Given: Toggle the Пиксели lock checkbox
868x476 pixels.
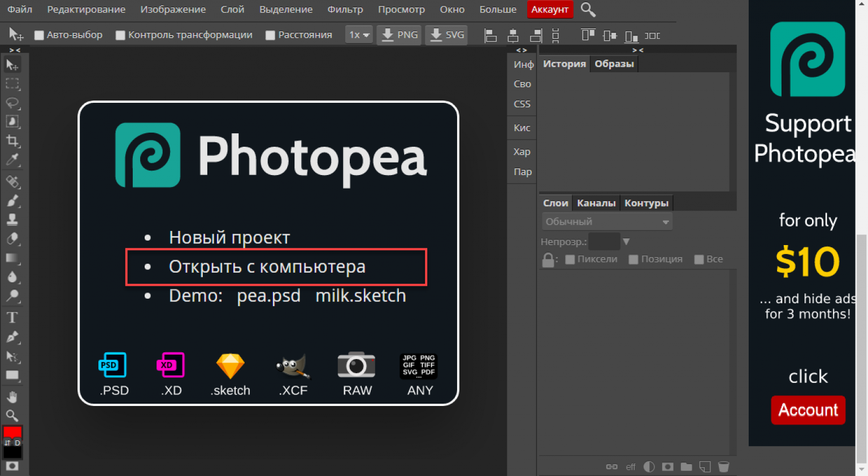Looking at the screenshot, I should 570,259.
